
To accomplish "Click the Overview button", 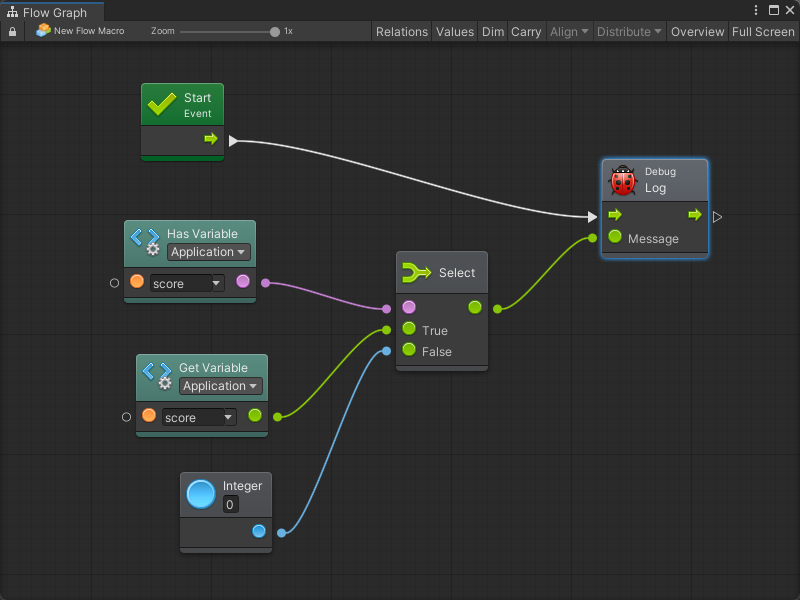I will click(697, 32).
